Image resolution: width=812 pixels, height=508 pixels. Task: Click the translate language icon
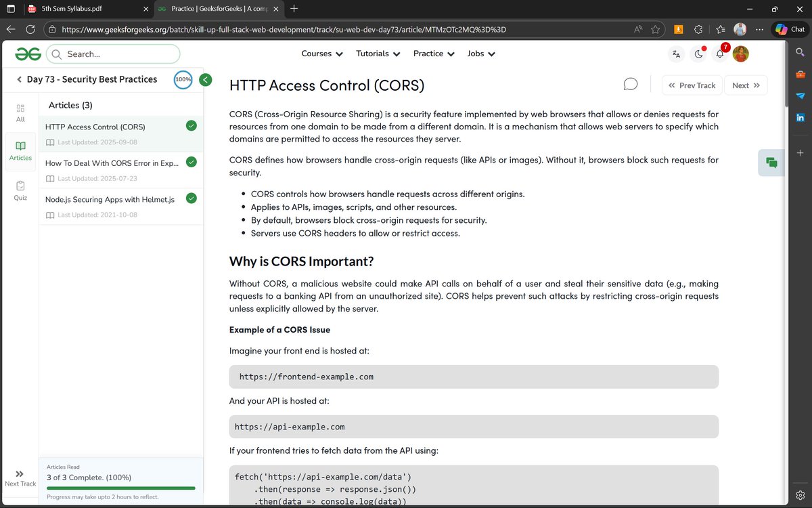click(x=676, y=54)
